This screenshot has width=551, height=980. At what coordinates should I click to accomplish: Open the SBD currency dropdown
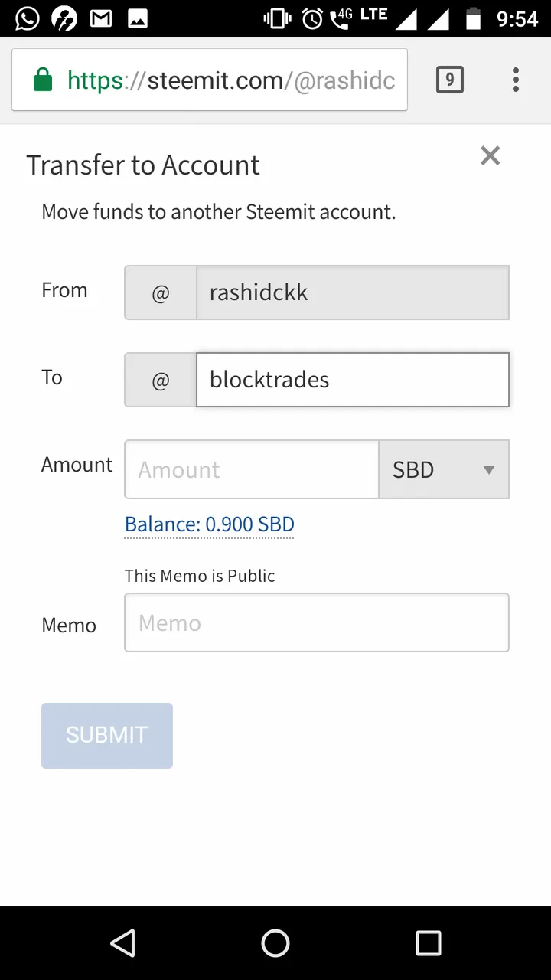pyautogui.click(x=444, y=469)
